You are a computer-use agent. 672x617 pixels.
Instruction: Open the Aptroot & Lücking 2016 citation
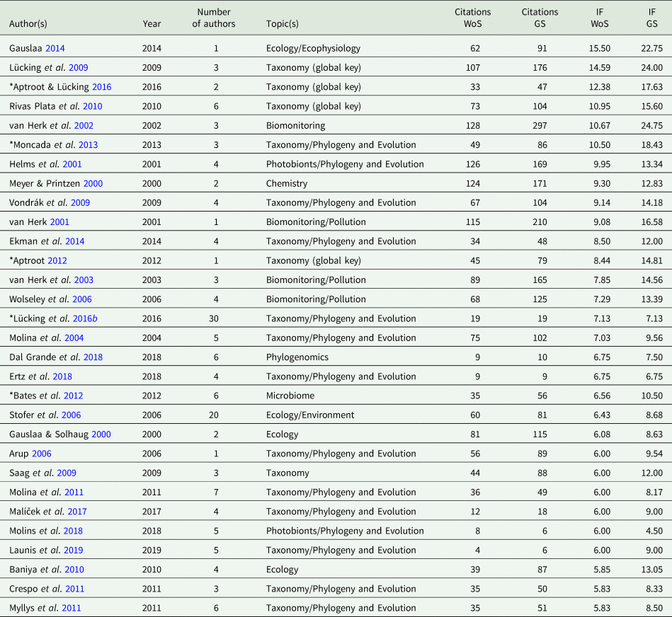pos(101,87)
